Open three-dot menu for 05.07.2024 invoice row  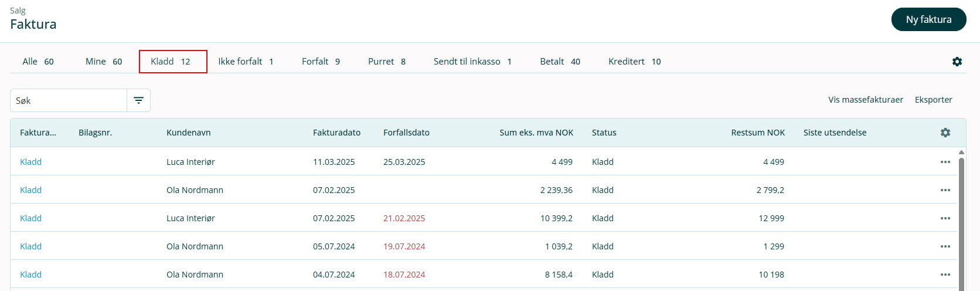[945, 246]
